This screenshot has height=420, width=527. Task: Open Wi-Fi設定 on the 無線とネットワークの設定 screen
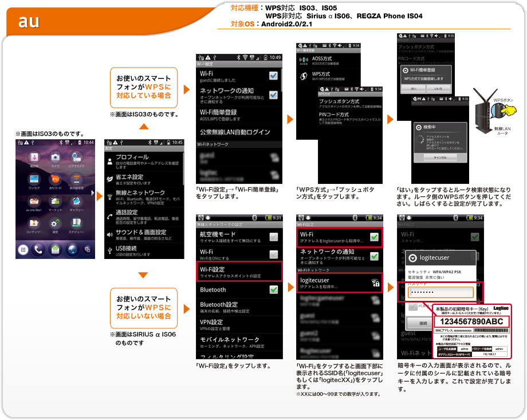[239, 272]
